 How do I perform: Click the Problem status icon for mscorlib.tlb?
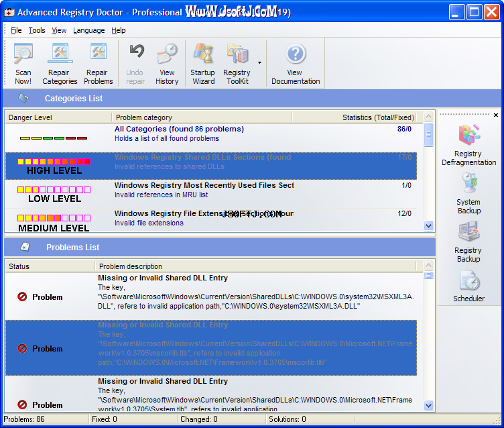point(22,348)
